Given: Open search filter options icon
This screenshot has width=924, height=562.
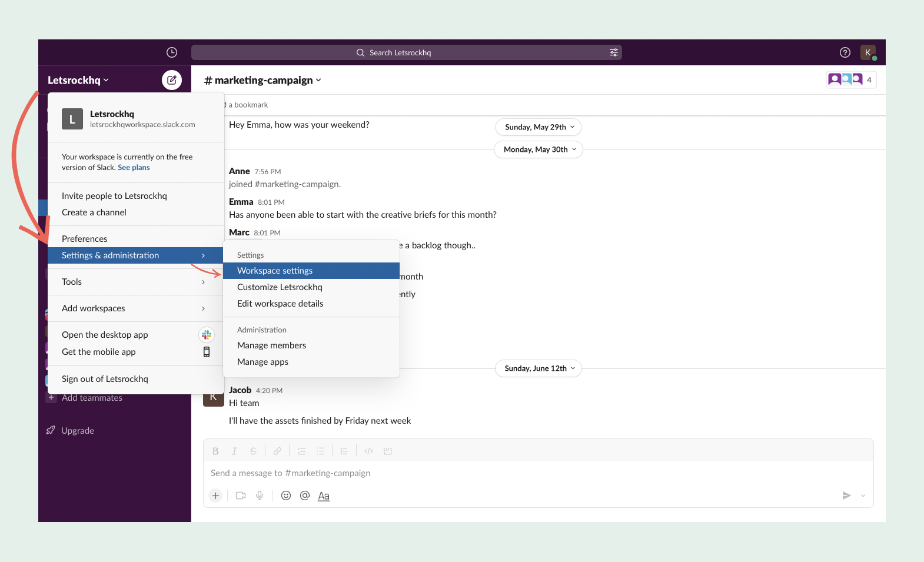Looking at the screenshot, I should point(614,52).
